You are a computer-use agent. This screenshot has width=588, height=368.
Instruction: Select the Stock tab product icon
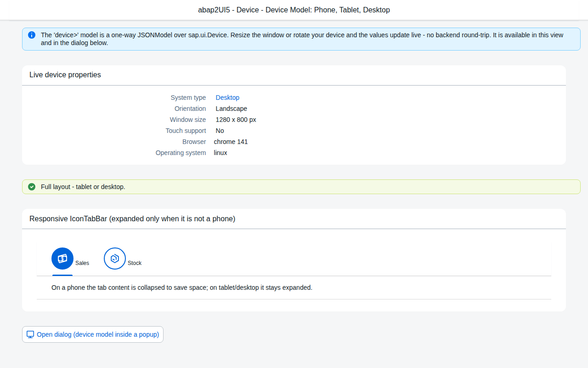[115, 259]
